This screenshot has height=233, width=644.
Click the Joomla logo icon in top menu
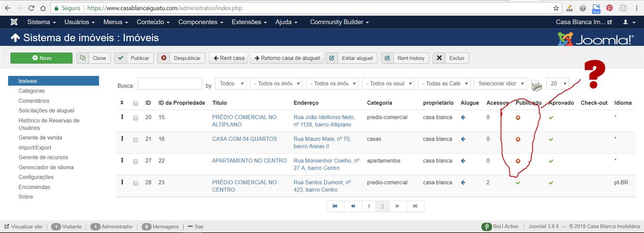[x=14, y=22]
